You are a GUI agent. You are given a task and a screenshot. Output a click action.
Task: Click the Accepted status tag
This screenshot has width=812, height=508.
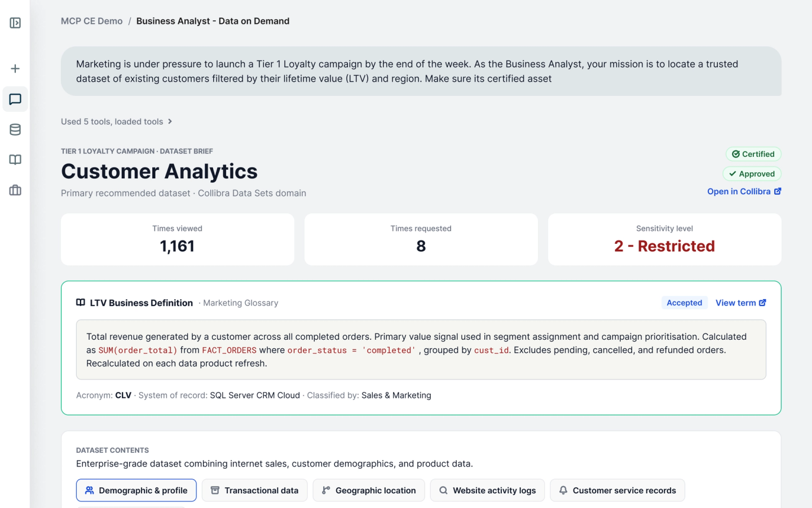tap(685, 303)
